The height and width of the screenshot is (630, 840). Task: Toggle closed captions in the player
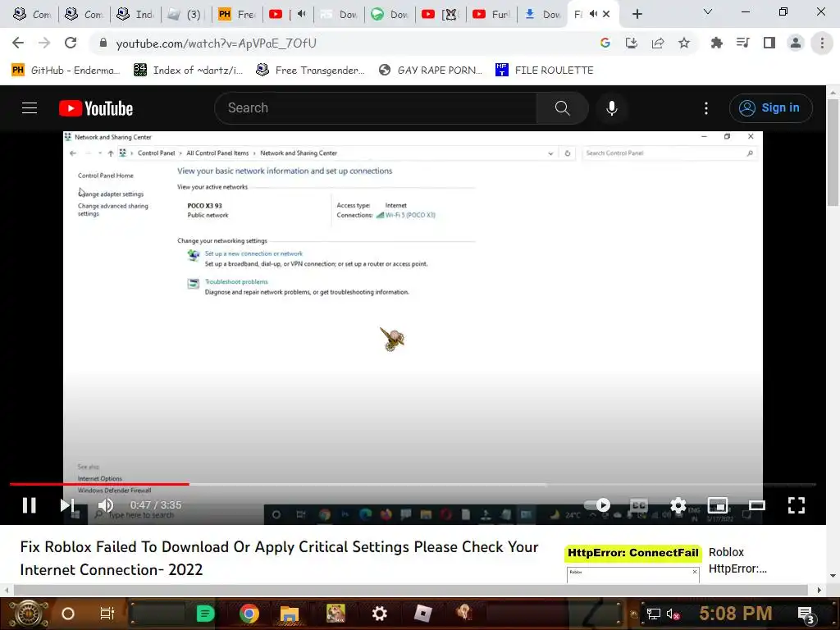[638, 505]
